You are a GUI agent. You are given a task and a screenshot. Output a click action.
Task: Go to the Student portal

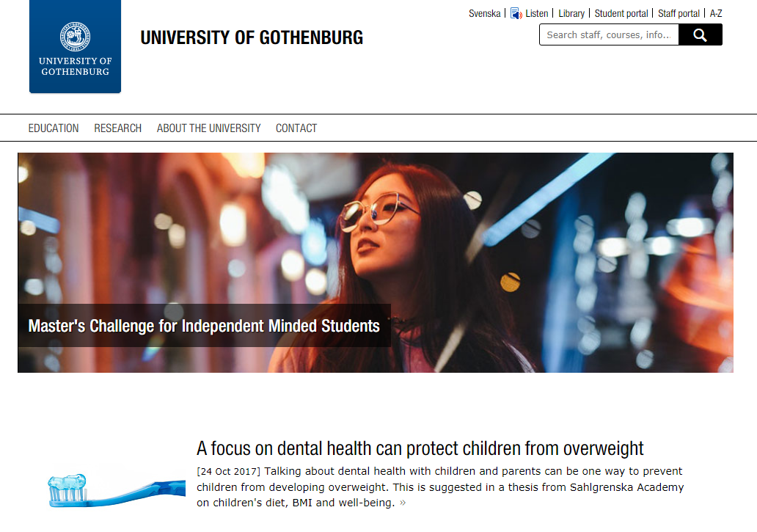(x=621, y=13)
